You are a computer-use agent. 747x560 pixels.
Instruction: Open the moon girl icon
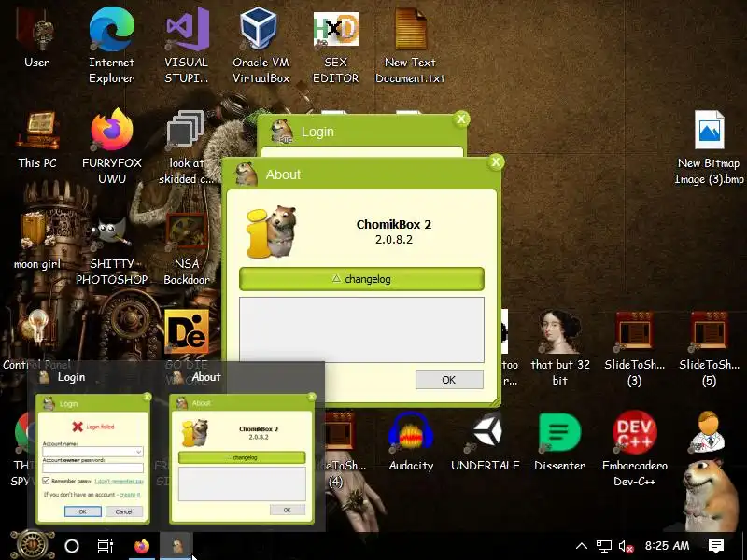pyautogui.click(x=36, y=241)
